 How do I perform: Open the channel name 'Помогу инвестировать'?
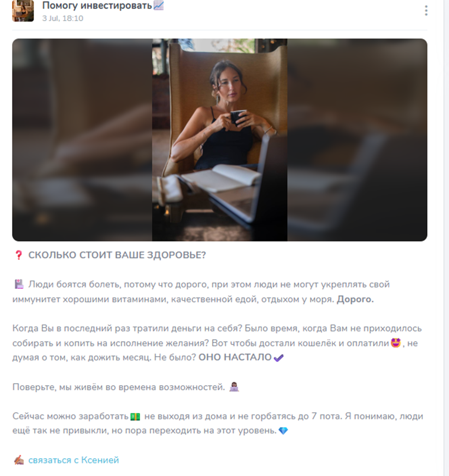[x=97, y=6]
